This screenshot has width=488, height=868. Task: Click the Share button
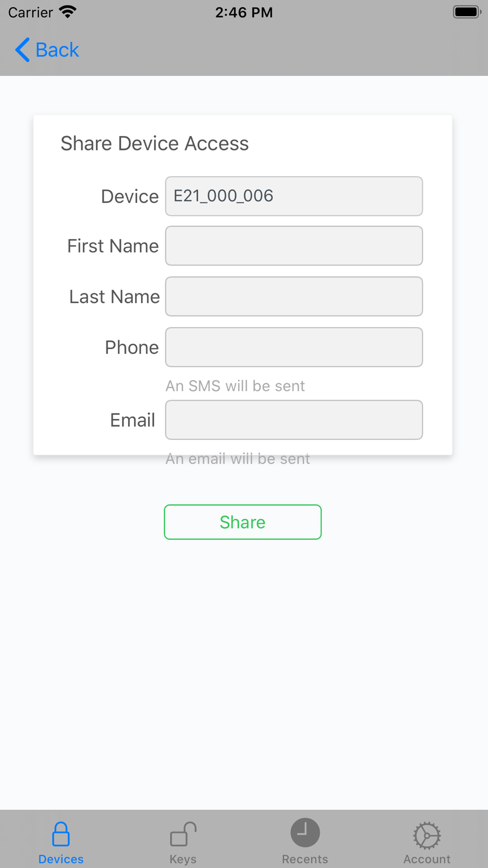(243, 522)
